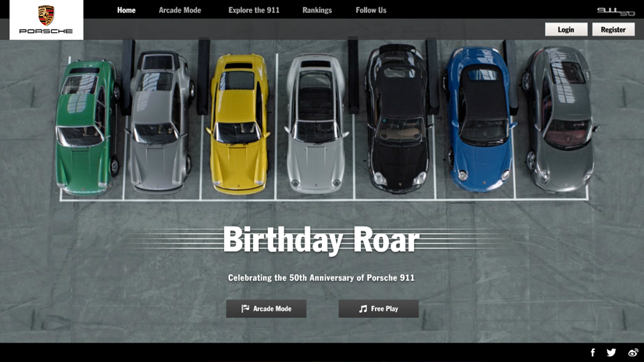Pick the blue Porsche 911
This screenshot has height=362, width=644.
click(479, 121)
